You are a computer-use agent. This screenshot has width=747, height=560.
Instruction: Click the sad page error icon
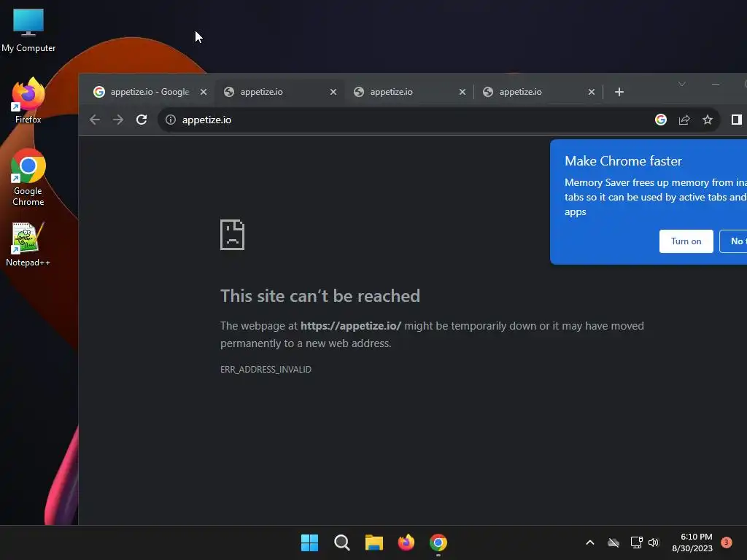click(232, 234)
